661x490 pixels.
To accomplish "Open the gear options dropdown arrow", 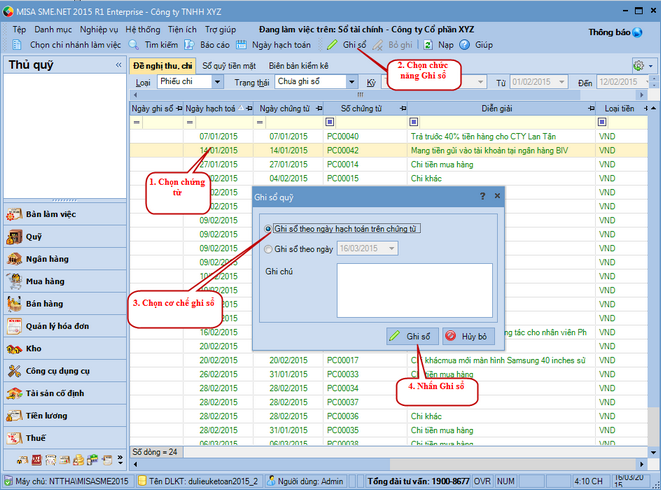I will (x=650, y=66).
